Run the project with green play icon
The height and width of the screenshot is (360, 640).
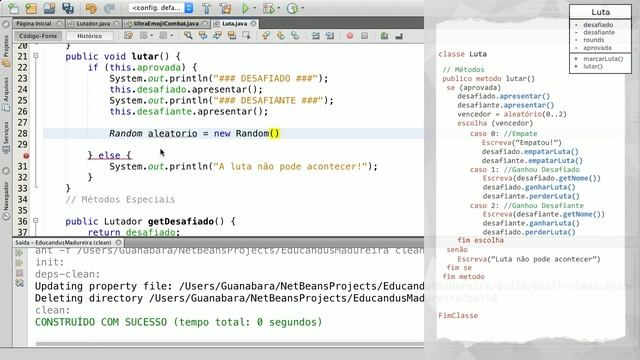pos(245,8)
